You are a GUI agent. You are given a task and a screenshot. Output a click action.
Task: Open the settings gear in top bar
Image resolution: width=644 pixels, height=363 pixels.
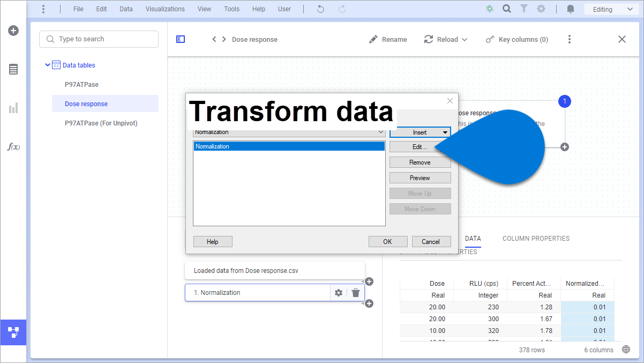[541, 9]
